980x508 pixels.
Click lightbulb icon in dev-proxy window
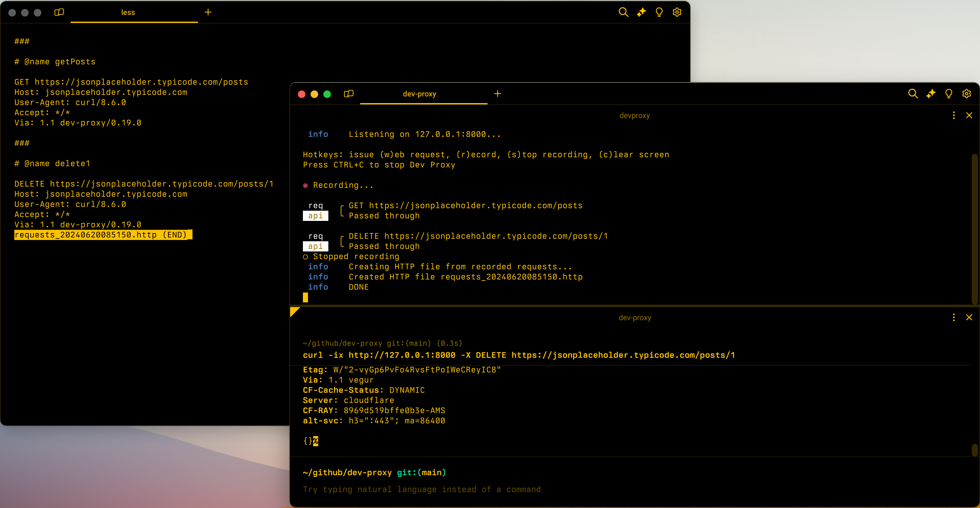point(948,94)
